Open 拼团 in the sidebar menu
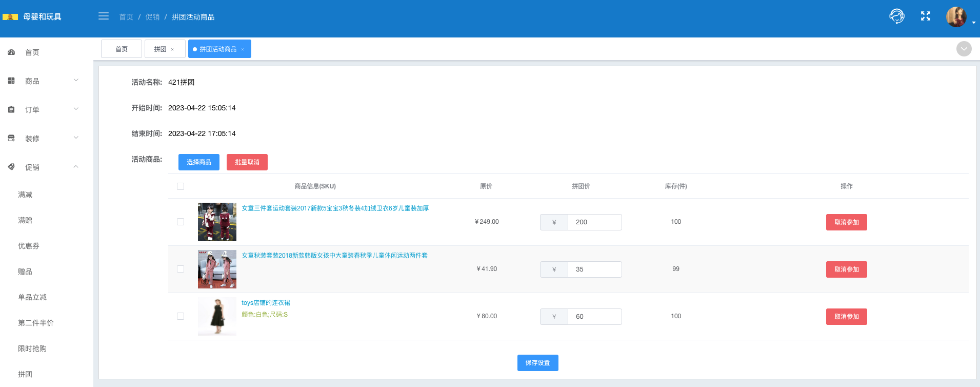 (25, 374)
